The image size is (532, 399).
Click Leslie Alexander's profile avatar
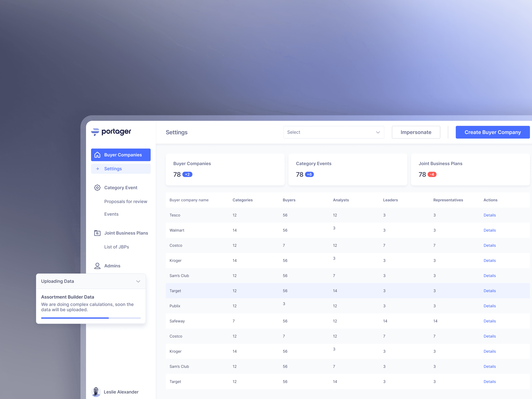[x=96, y=392]
